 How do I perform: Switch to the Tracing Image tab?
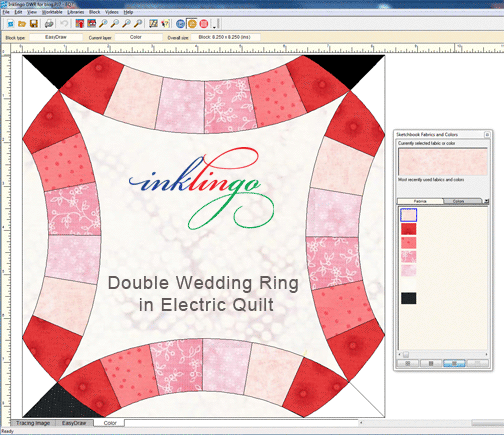tap(33, 423)
